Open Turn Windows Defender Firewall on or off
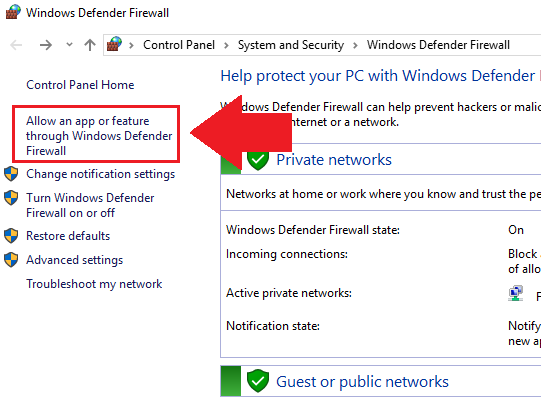 pos(90,205)
